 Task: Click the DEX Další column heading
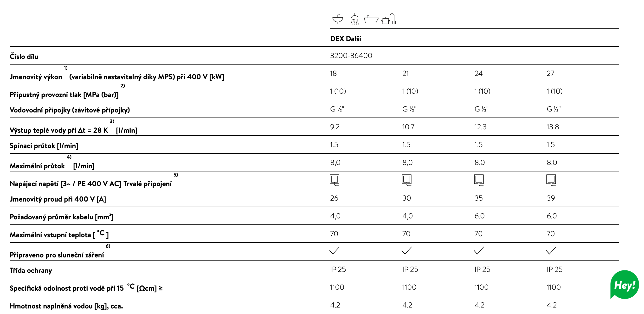click(346, 39)
